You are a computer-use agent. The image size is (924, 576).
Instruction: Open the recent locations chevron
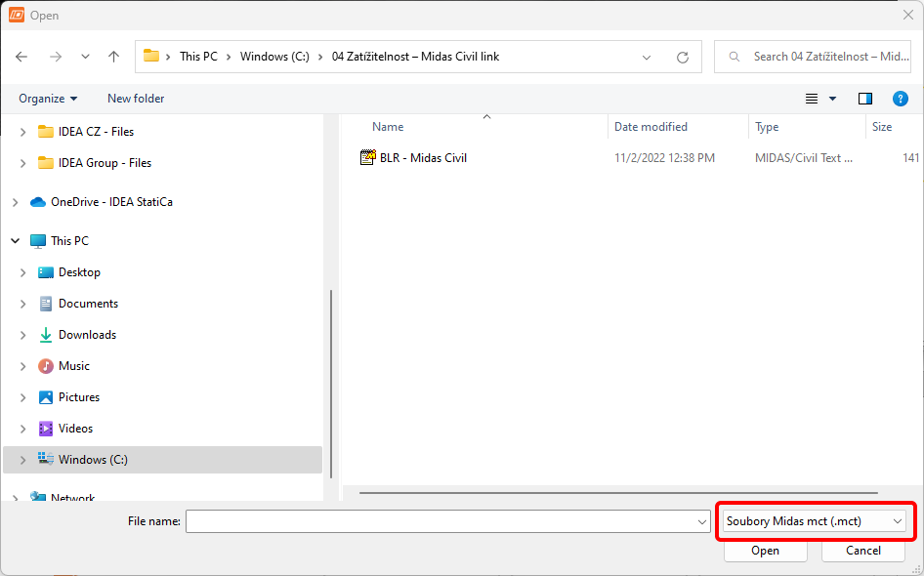click(85, 57)
